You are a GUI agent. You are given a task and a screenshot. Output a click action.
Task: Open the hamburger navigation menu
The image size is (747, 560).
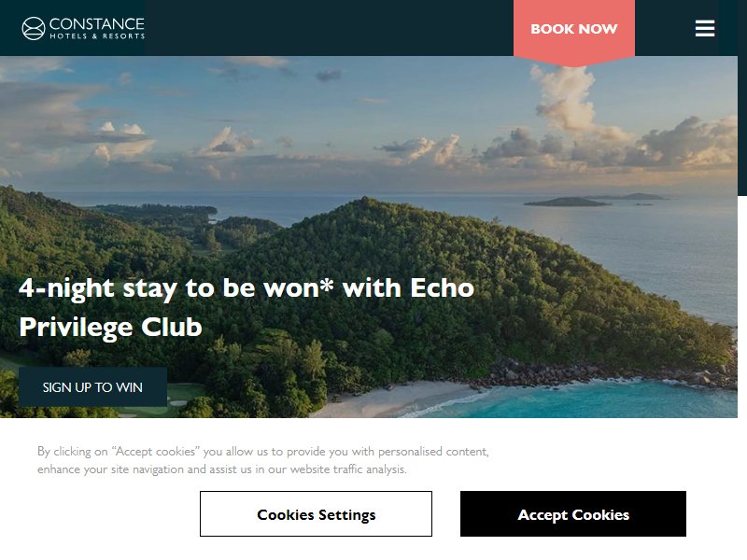tap(705, 28)
